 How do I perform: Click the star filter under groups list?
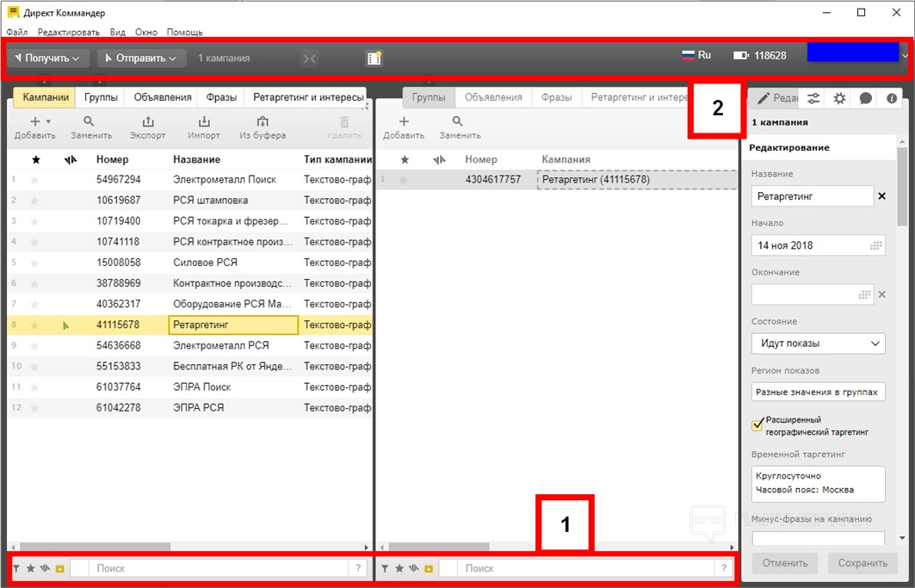(x=399, y=568)
